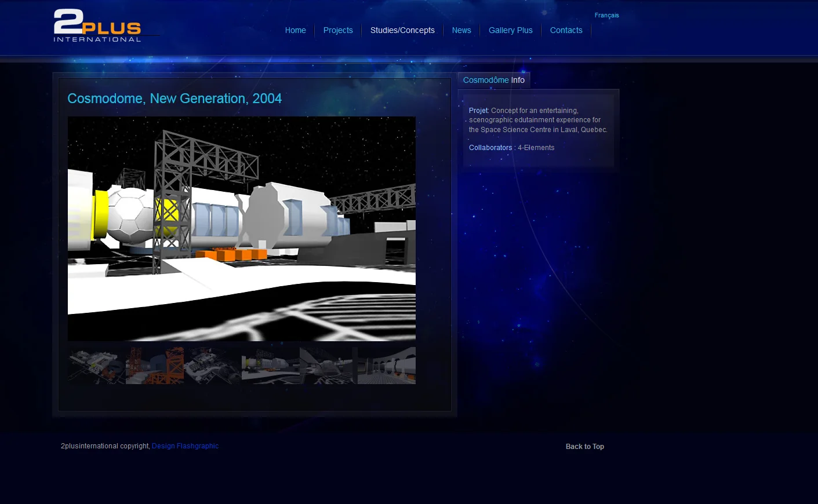Switch the site language to Français
This screenshot has width=818, height=504.
(606, 15)
